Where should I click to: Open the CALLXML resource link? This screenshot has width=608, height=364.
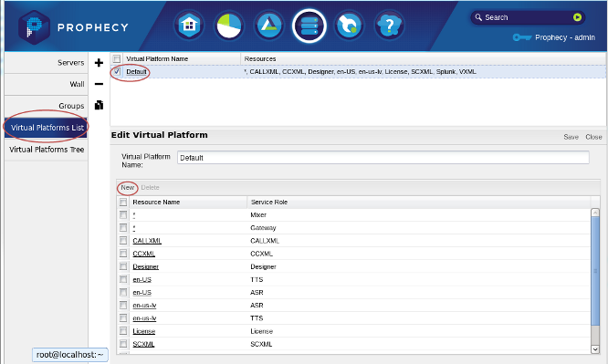coord(147,241)
